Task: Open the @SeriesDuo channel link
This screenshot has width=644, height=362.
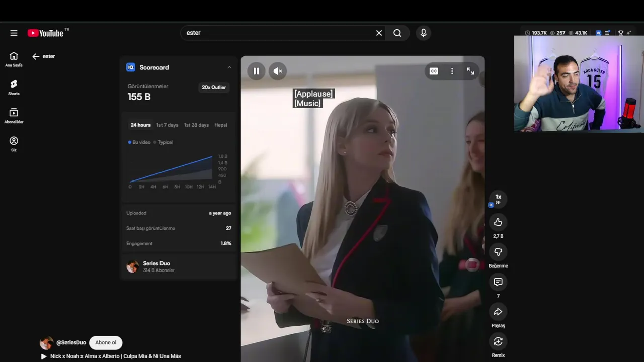Action: click(71, 343)
